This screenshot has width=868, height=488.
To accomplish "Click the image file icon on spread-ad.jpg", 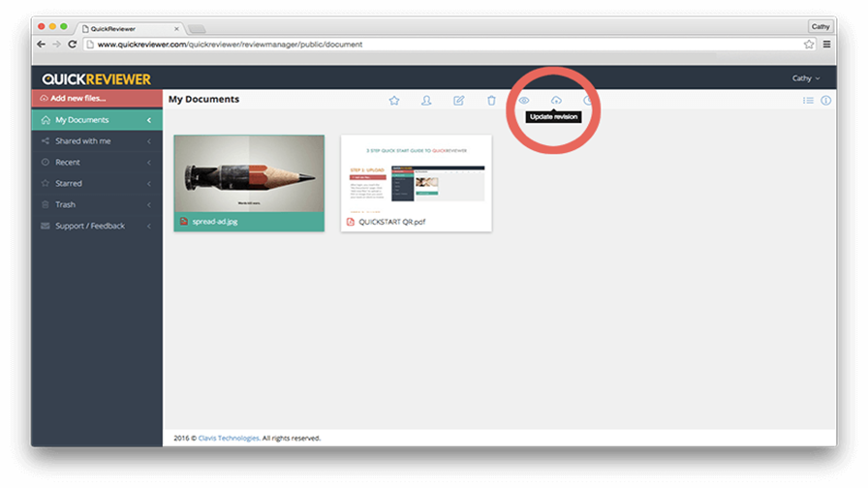I will pos(184,222).
